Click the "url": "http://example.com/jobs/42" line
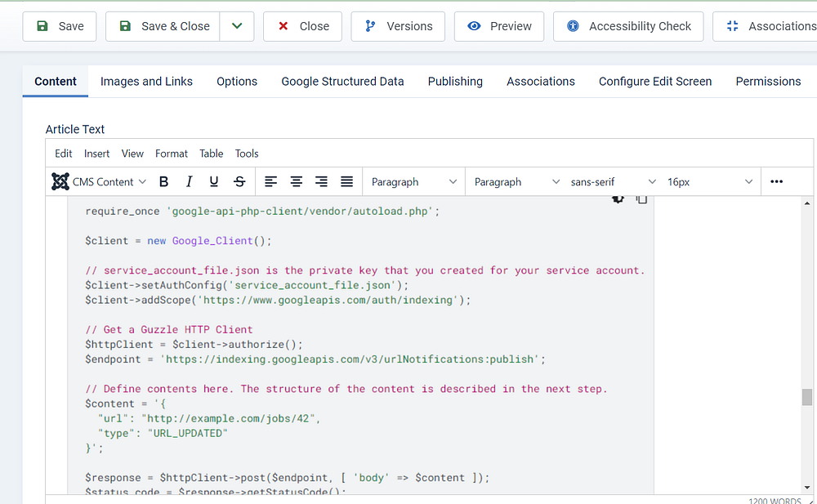The image size is (817, 504). click(208, 418)
